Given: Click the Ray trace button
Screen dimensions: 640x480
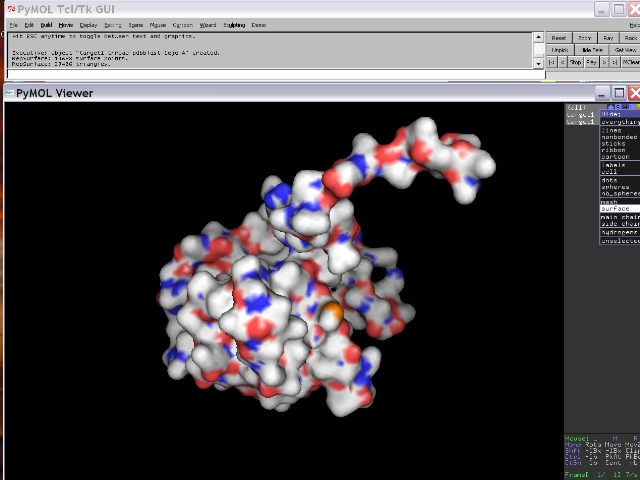Looking at the screenshot, I should [607, 38].
